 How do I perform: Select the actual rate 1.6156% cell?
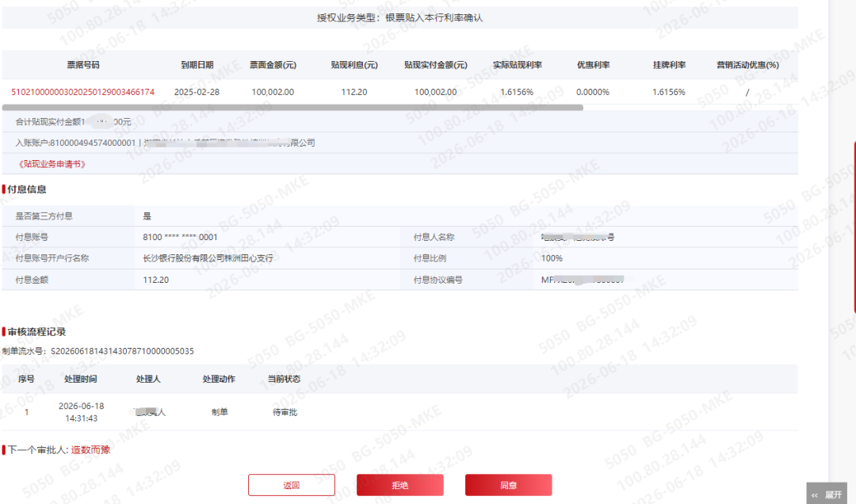click(517, 92)
